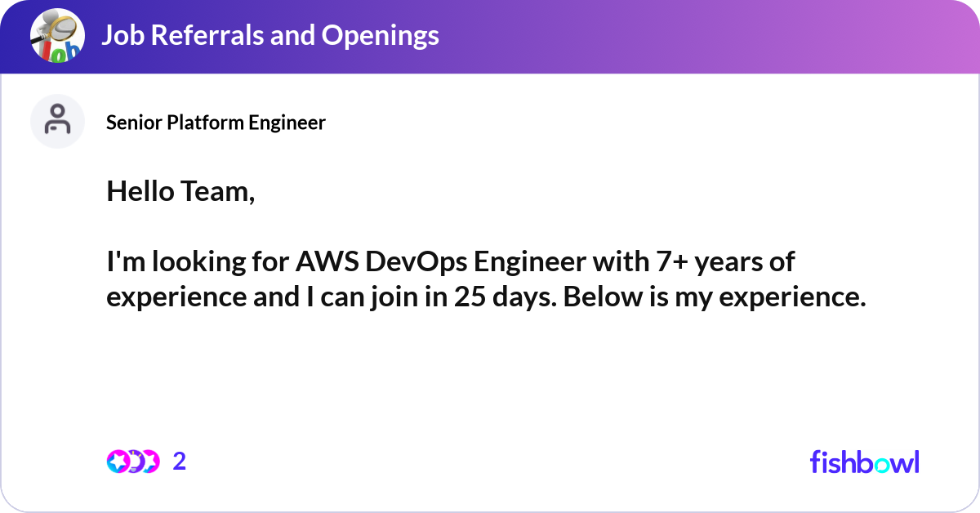Click the fishbowl logo

(x=864, y=462)
